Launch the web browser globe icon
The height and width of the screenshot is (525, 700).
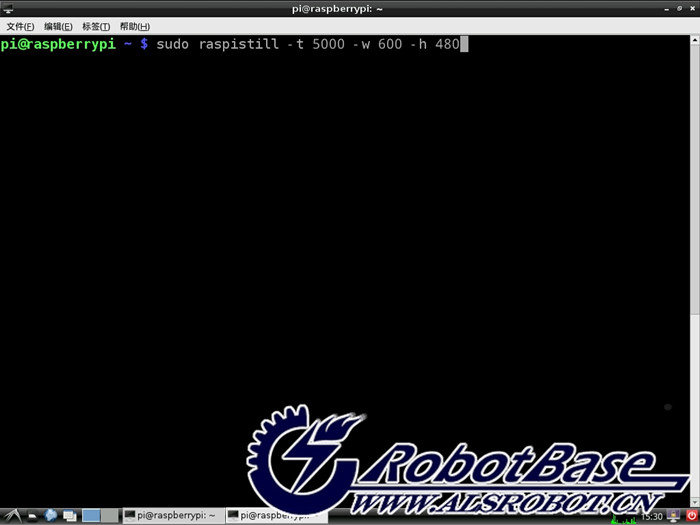coord(51,516)
